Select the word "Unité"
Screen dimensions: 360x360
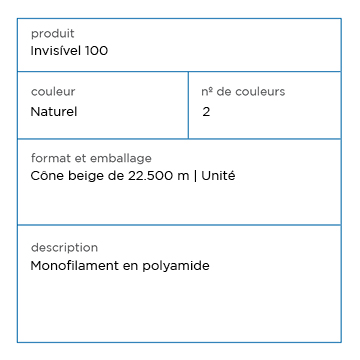click(218, 175)
